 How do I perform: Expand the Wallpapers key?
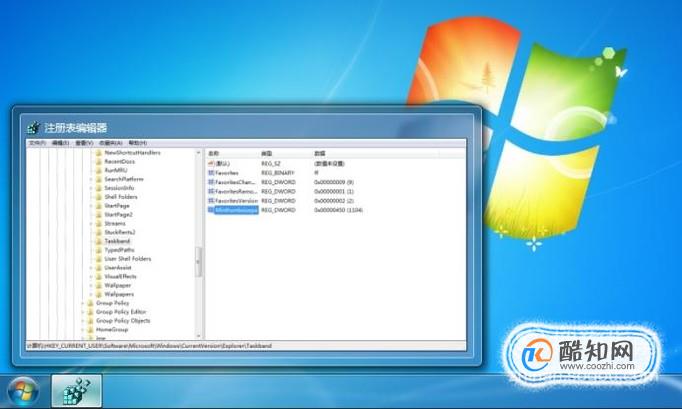coord(91,294)
